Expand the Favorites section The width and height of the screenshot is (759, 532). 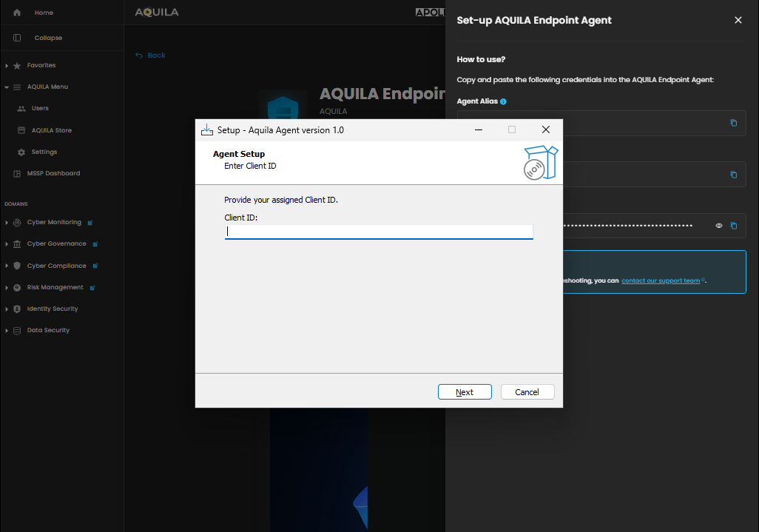tap(7, 66)
